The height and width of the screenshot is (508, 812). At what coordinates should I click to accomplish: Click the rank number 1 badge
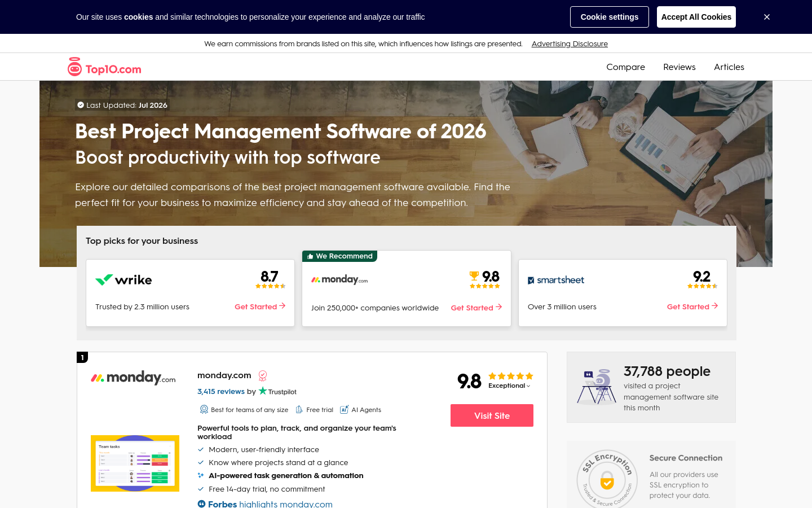coord(82,357)
